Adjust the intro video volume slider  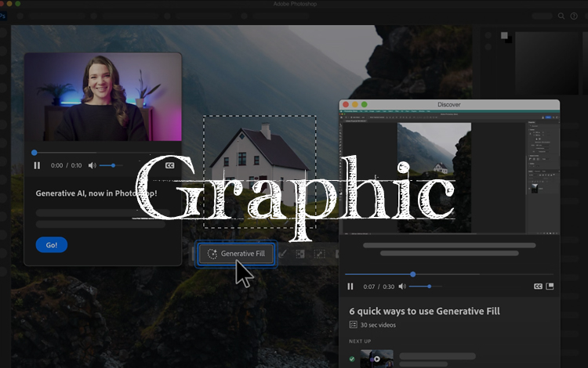pos(111,165)
